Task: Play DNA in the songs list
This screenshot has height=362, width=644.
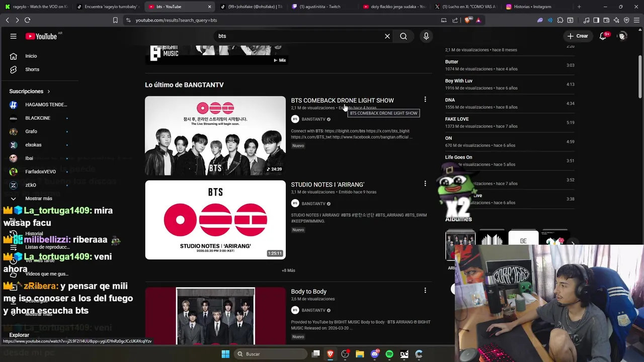Action: pyautogui.click(x=509, y=104)
